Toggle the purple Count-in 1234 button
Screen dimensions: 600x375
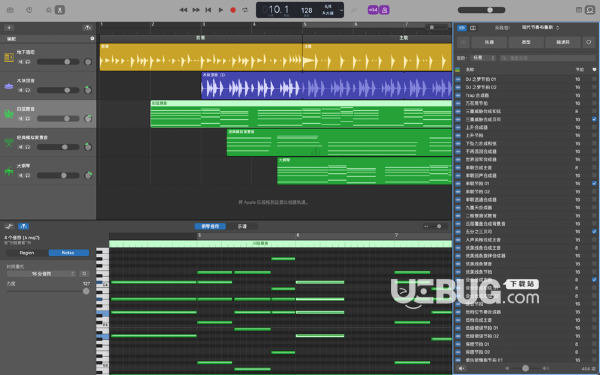pos(373,10)
